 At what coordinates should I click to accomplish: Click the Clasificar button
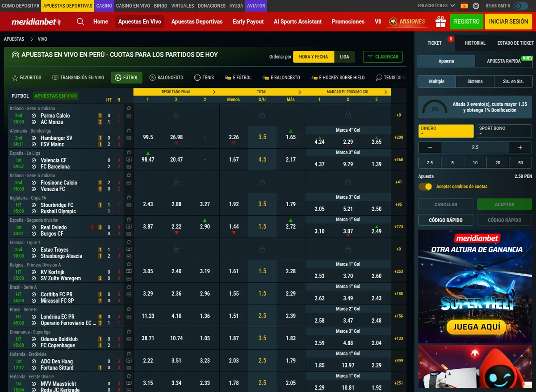click(x=383, y=57)
